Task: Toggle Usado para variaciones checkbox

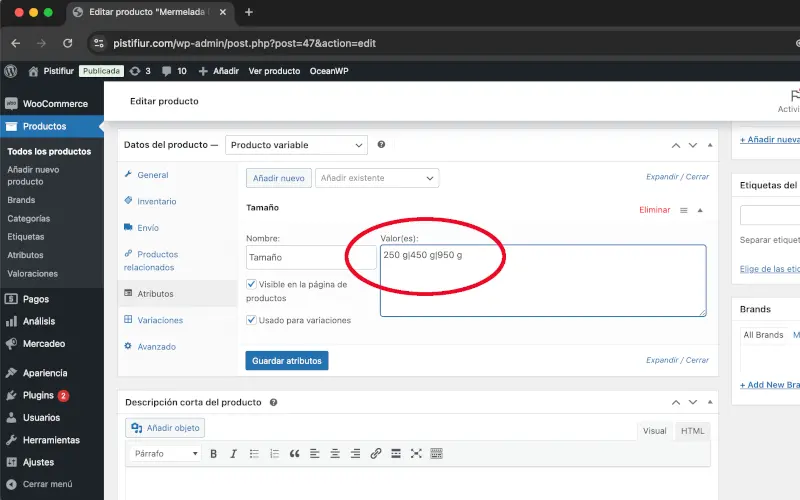Action: pos(251,320)
